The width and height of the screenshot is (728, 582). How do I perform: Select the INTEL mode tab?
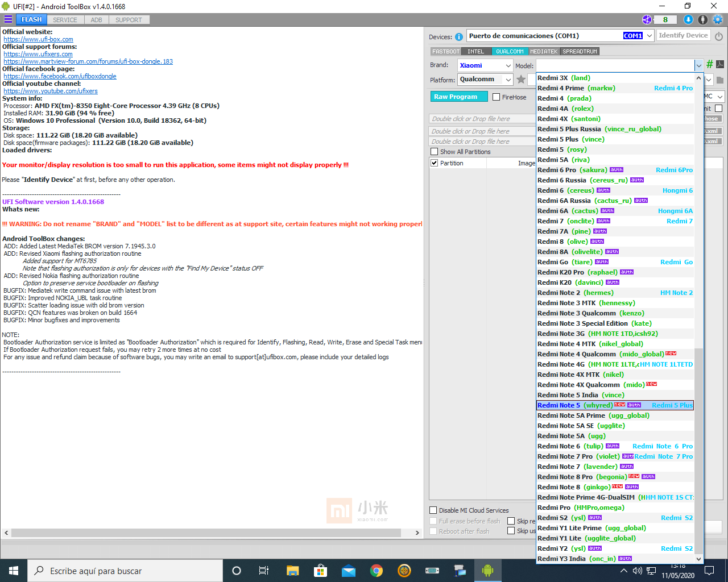pyautogui.click(x=476, y=51)
